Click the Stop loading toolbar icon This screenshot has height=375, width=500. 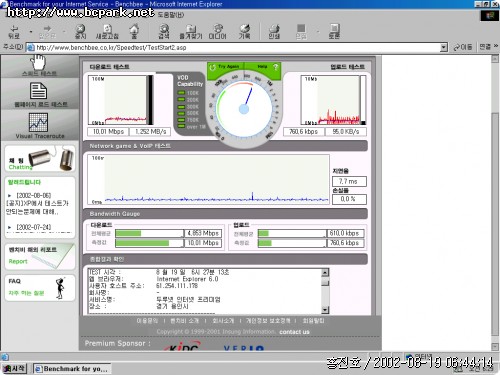tap(80, 31)
